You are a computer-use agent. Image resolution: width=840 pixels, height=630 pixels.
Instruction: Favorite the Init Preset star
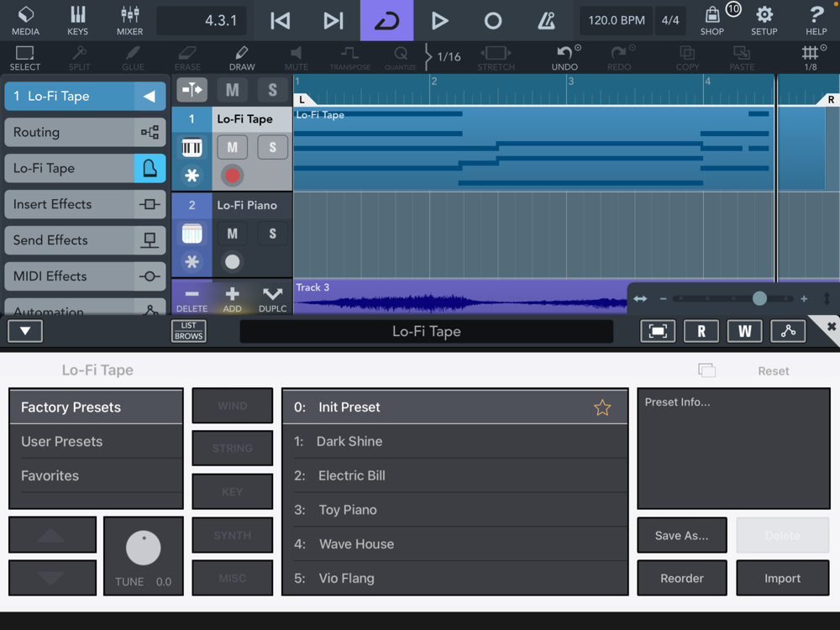(x=602, y=407)
